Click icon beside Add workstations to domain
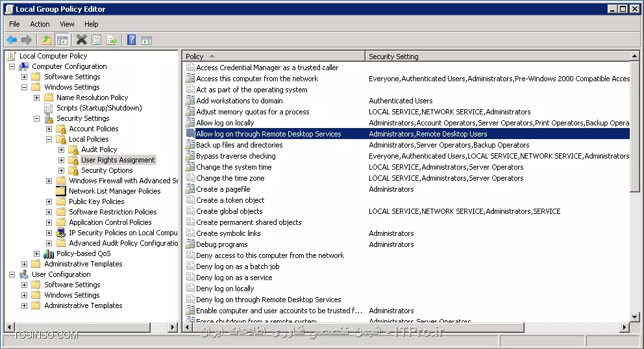 click(x=190, y=101)
